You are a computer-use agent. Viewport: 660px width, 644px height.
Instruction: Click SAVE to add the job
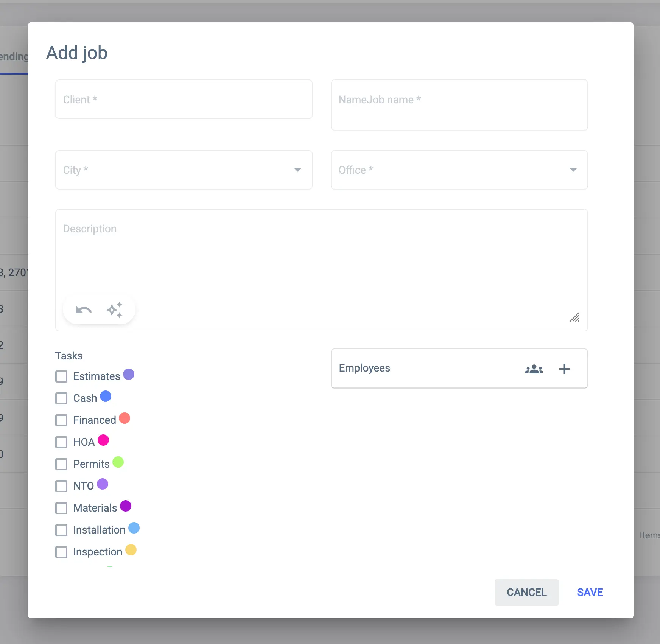click(x=590, y=592)
